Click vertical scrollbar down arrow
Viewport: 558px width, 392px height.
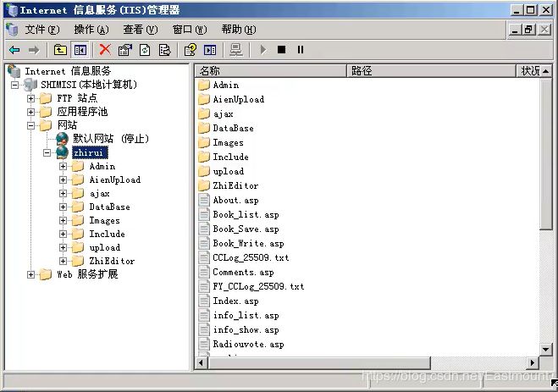tap(546, 349)
